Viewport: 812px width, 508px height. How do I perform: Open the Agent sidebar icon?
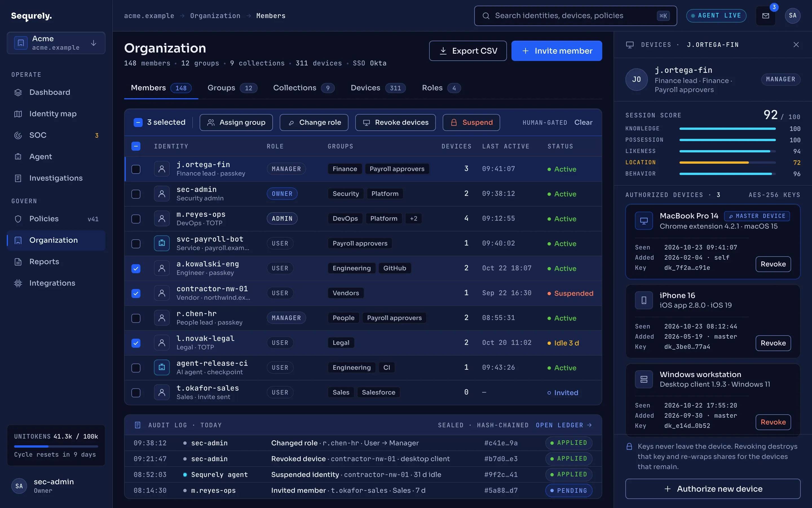click(18, 157)
